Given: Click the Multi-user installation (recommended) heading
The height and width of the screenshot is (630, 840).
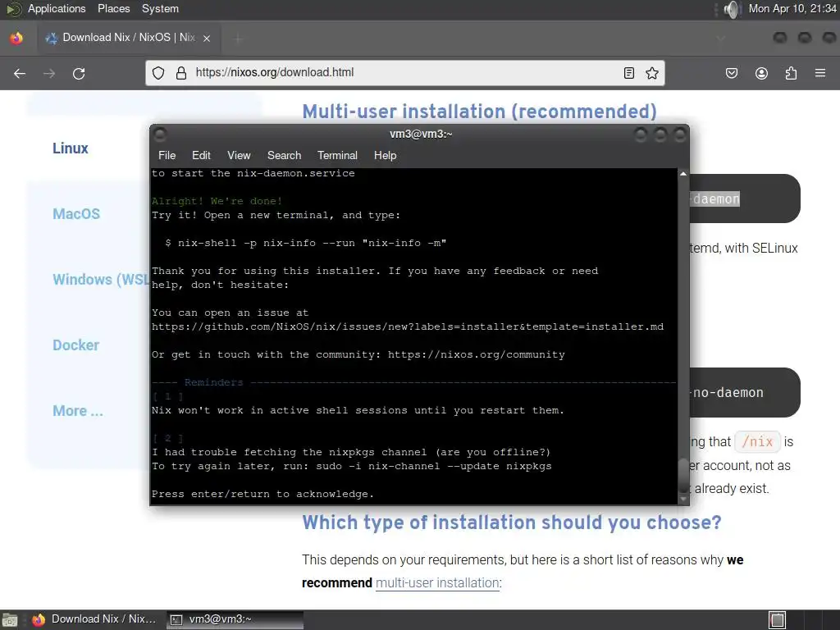Looking at the screenshot, I should click(479, 112).
